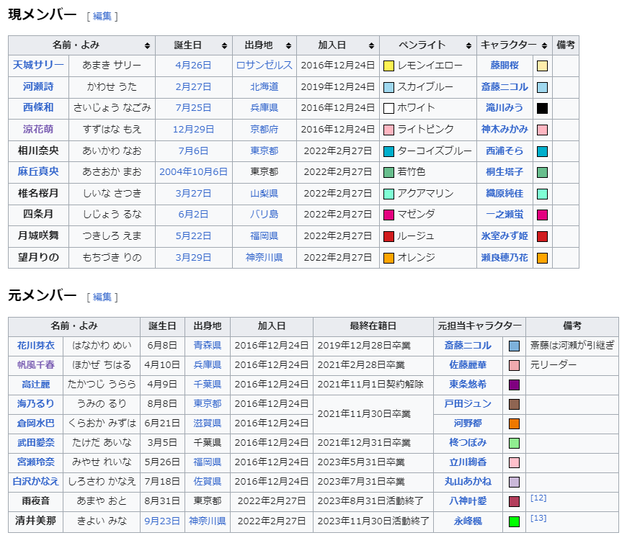
Task: Click 編集 link next to 元メンバー heading
Action: pos(102,297)
